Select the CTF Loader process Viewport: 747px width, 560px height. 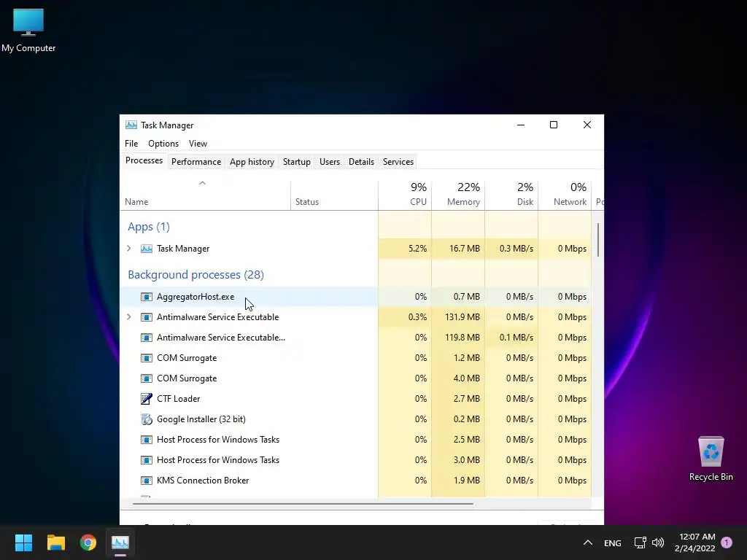tap(355, 399)
